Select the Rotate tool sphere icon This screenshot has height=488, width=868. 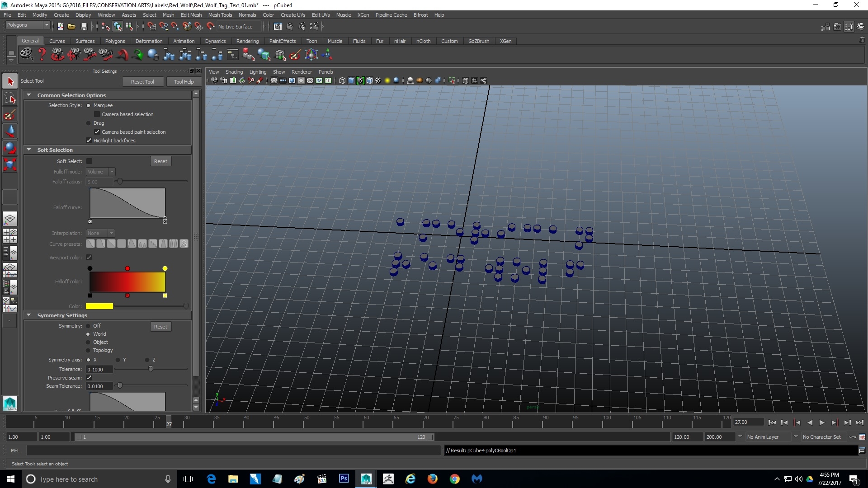(x=10, y=148)
